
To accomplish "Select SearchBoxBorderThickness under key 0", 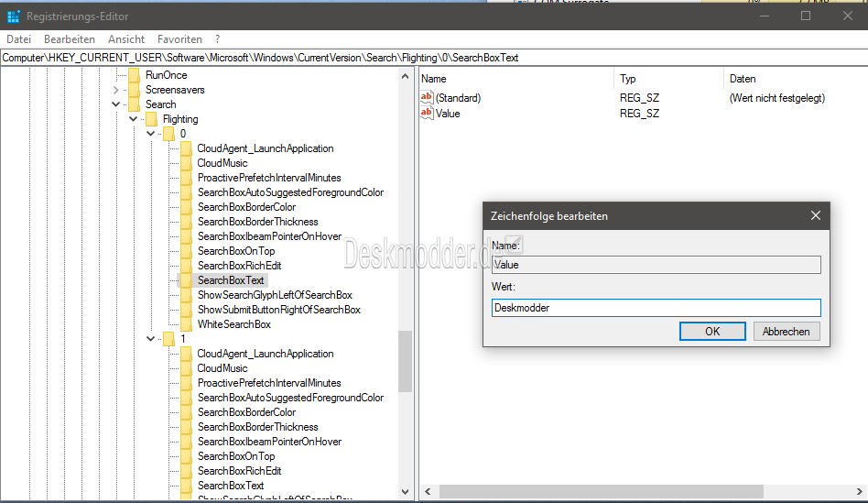I will tap(257, 222).
